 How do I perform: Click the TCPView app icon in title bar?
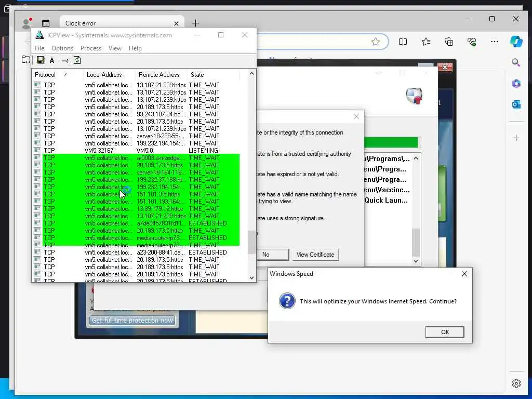(x=39, y=35)
